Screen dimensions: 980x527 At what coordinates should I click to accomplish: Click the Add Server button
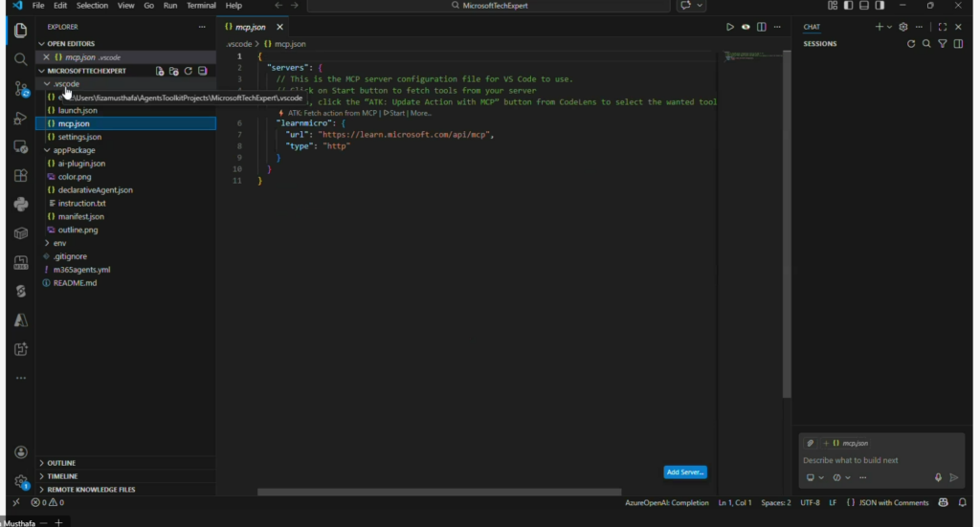[x=684, y=472]
